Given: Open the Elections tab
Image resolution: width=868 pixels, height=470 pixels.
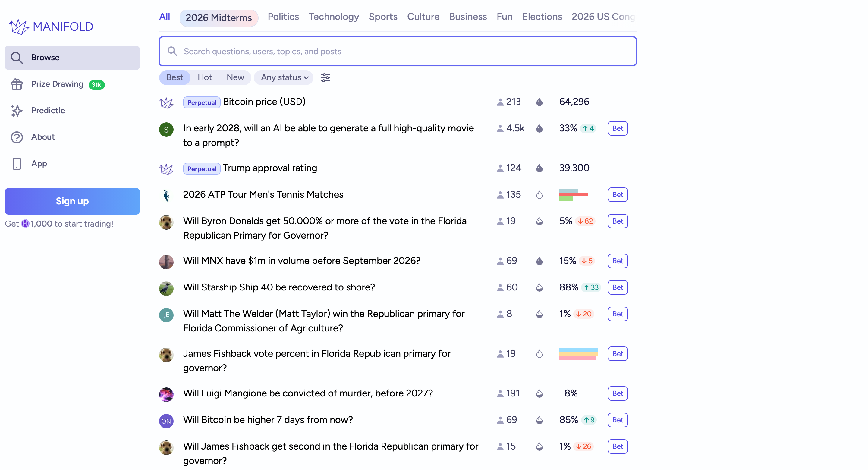Looking at the screenshot, I should point(542,17).
